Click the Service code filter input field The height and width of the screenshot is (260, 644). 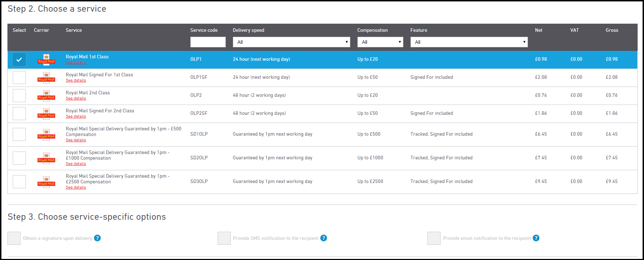208,42
